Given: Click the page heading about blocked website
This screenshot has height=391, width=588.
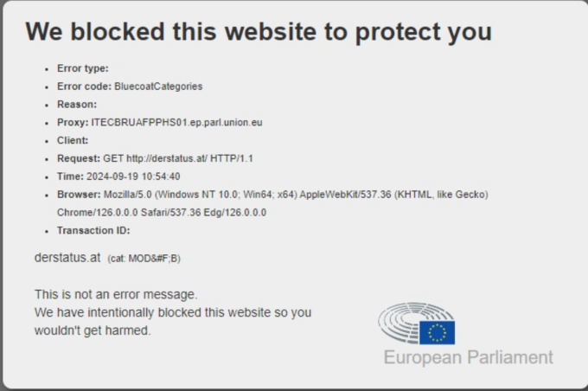Looking at the screenshot, I should coord(259,31).
